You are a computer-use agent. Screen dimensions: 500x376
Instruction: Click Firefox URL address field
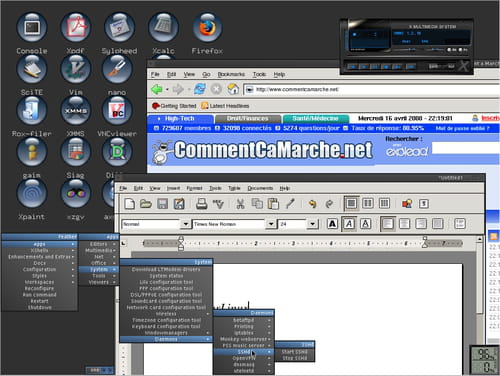(x=371, y=89)
